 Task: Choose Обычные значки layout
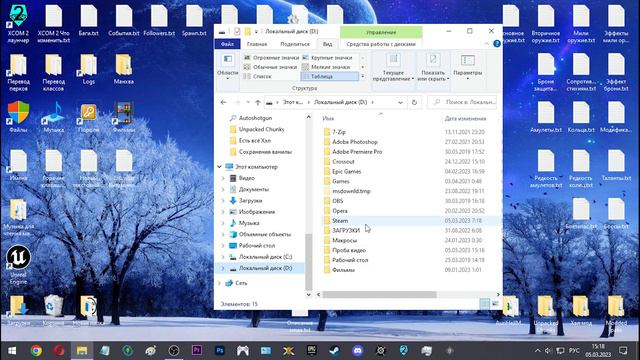coord(271,67)
